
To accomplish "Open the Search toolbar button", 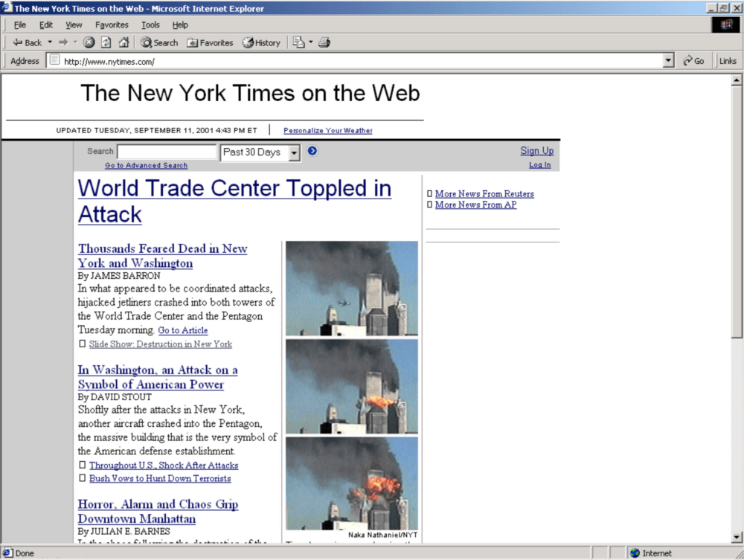I will pos(159,42).
